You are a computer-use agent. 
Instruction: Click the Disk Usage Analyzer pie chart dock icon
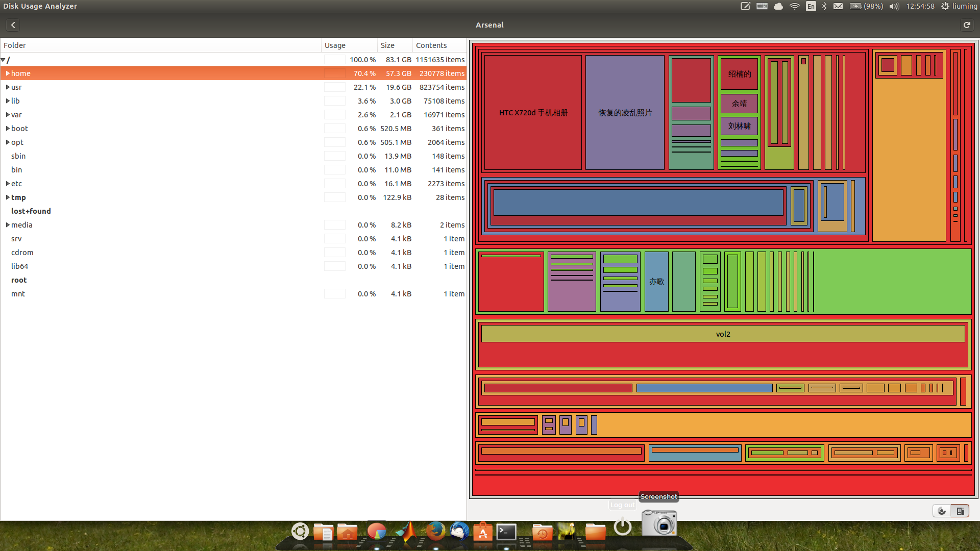coord(377,532)
